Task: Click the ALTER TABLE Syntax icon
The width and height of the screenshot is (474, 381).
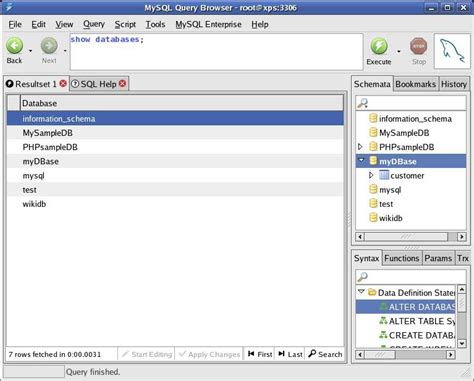Action: [383, 321]
